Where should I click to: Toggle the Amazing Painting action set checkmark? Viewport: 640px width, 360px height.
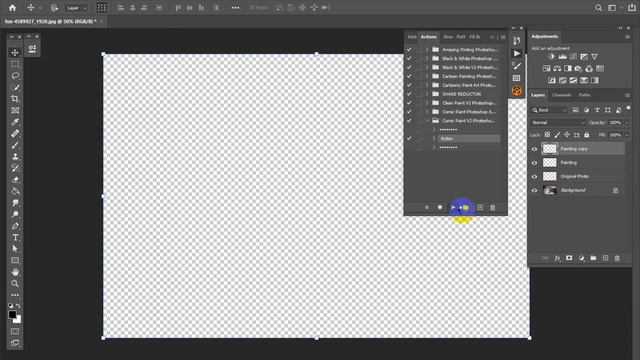(x=409, y=49)
